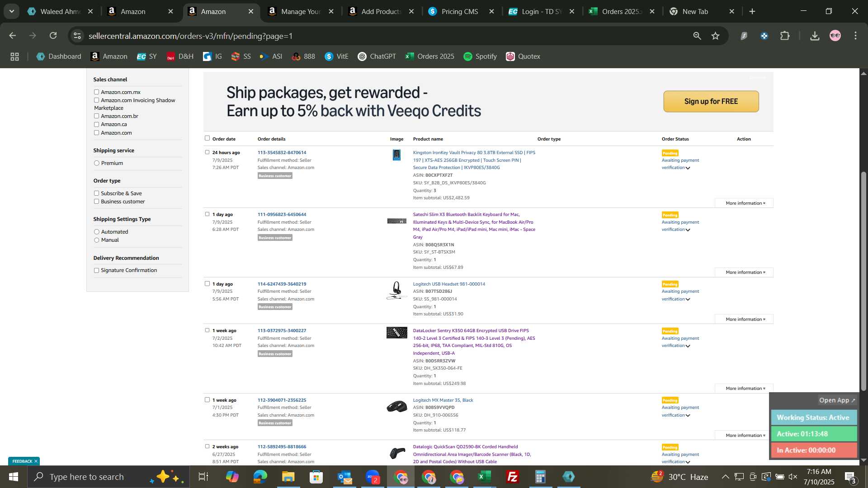Image resolution: width=868 pixels, height=488 pixels.
Task: Click the page vertical scrollbar thumb
Action: [863, 280]
